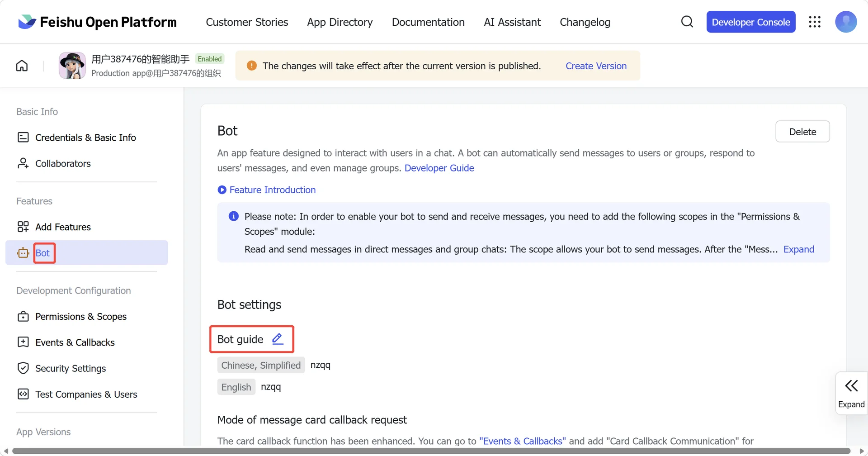Viewport: 868px width, 456px height.
Task: Click the orange warning icon in banner
Action: (x=252, y=66)
